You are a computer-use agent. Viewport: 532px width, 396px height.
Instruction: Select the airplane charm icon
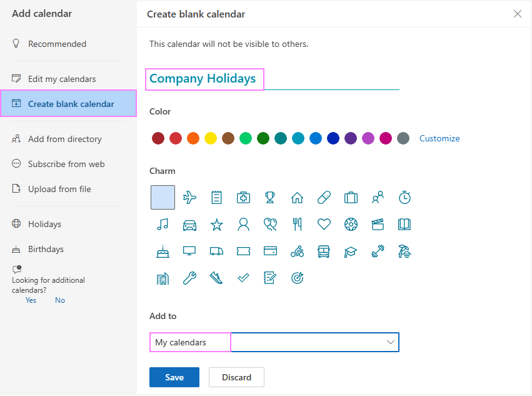[189, 197]
